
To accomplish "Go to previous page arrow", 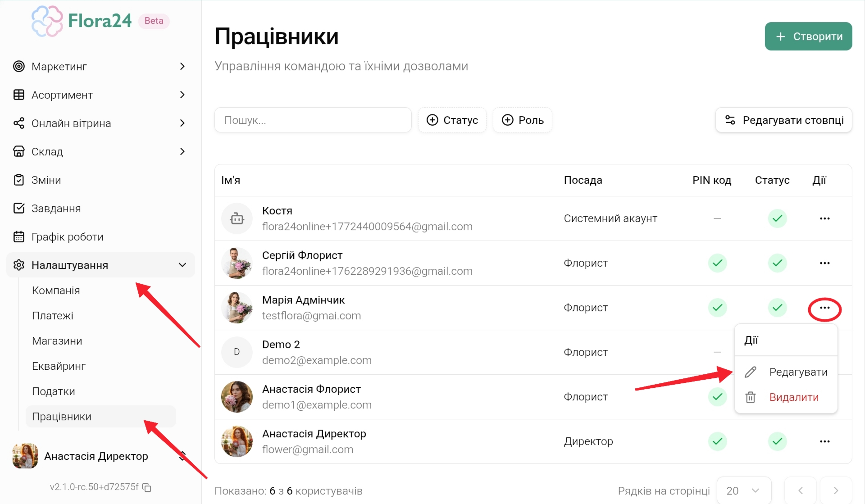I will (801, 490).
